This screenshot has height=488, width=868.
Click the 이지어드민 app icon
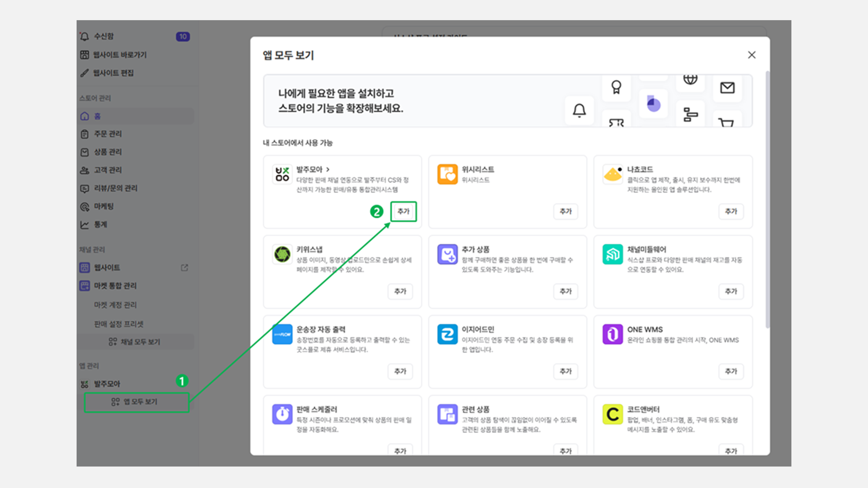pos(447,334)
